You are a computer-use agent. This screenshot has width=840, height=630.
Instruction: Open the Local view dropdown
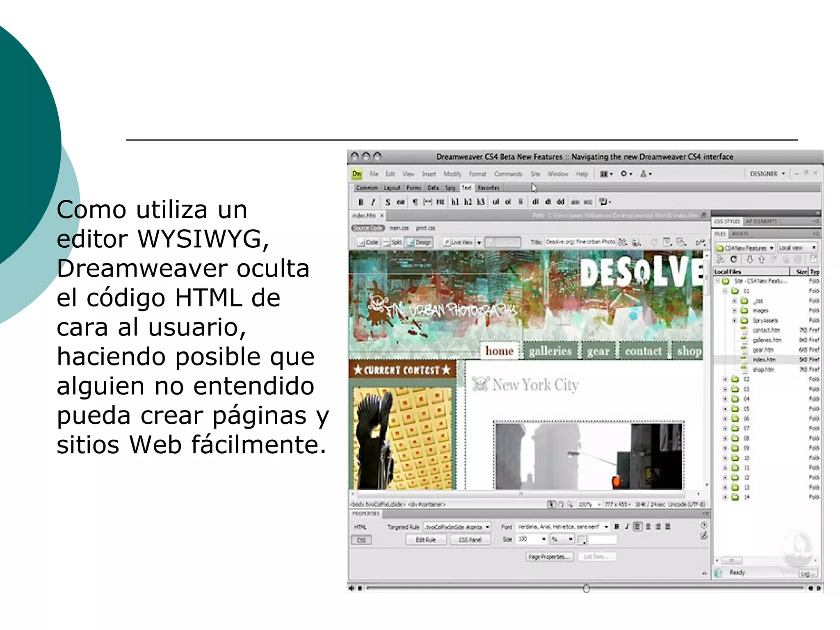(x=797, y=248)
